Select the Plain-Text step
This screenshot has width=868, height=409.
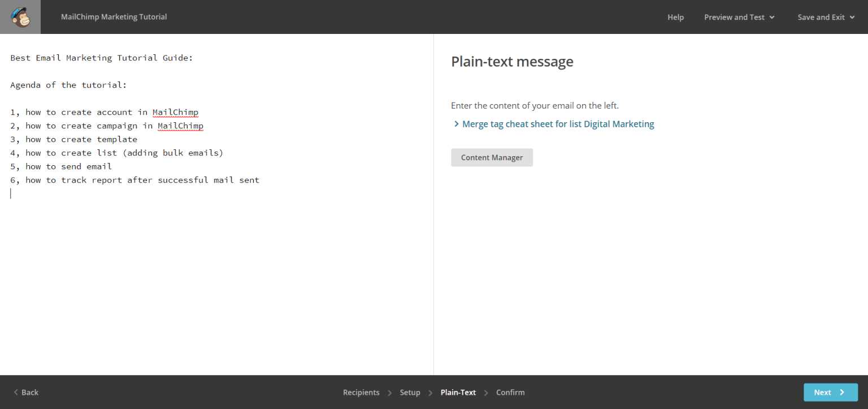pyautogui.click(x=458, y=392)
